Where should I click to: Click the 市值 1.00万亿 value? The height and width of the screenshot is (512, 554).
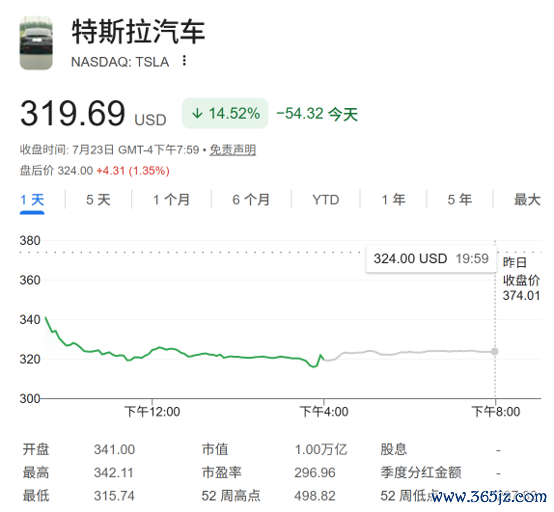coord(321,449)
